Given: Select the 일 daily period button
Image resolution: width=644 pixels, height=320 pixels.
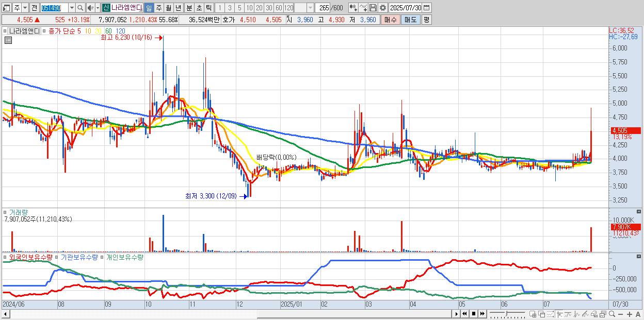Looking at the screenshot, I should [x=149, y=8].
